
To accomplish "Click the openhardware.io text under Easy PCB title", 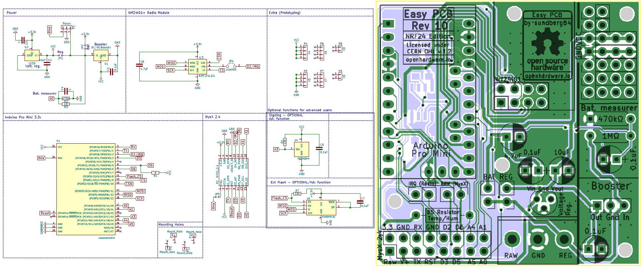I will coord(428,60).
